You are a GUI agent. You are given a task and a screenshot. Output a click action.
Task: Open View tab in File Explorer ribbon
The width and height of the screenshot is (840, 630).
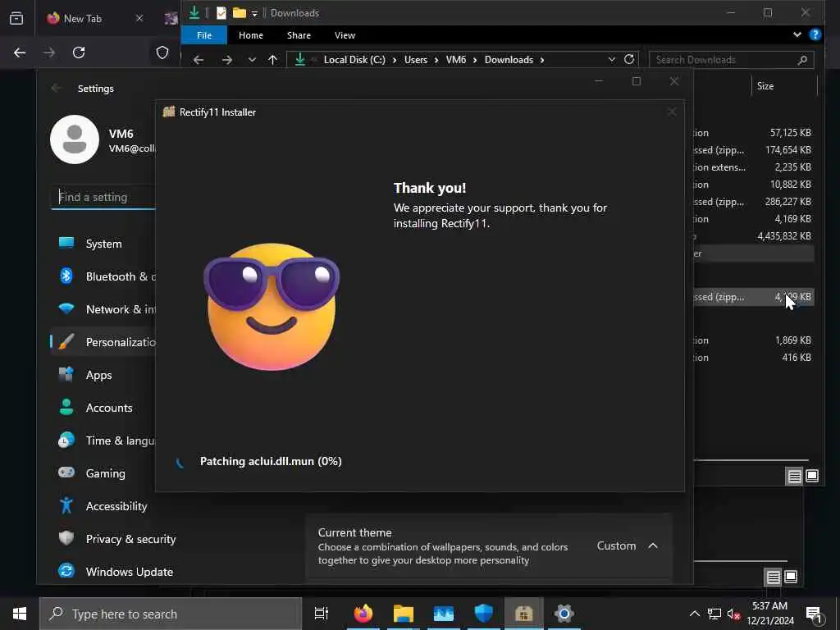pyautogui.click(x=345, y=35)
